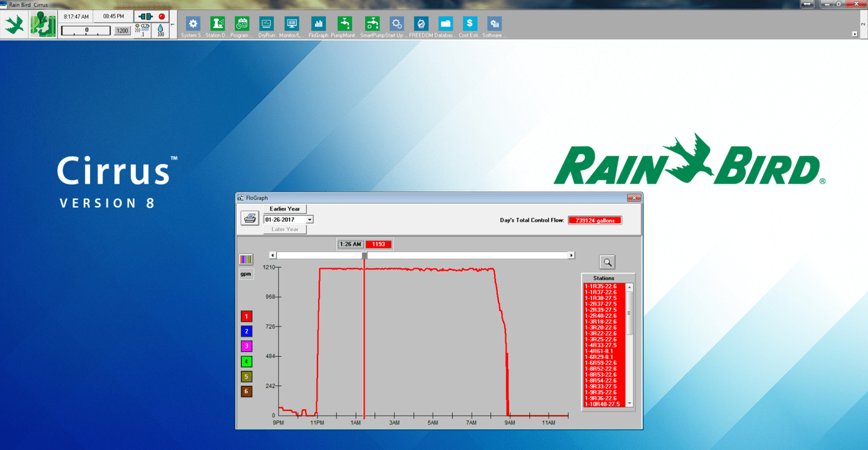Image resolution: width=868 pixels, height=450 pixels.
Task: Click toolbar overflow arrow at far right
Action: [x=855, y=34]
